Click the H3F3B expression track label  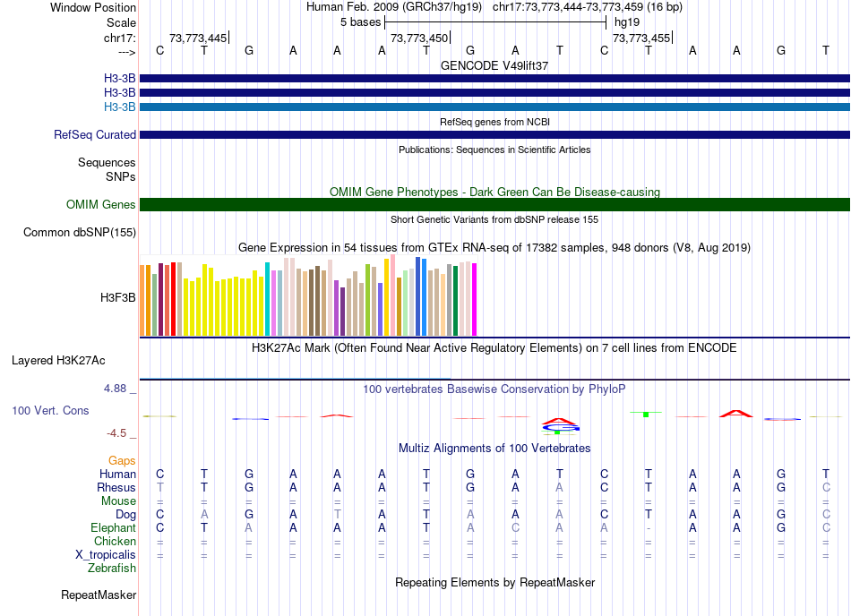(117, 297)
